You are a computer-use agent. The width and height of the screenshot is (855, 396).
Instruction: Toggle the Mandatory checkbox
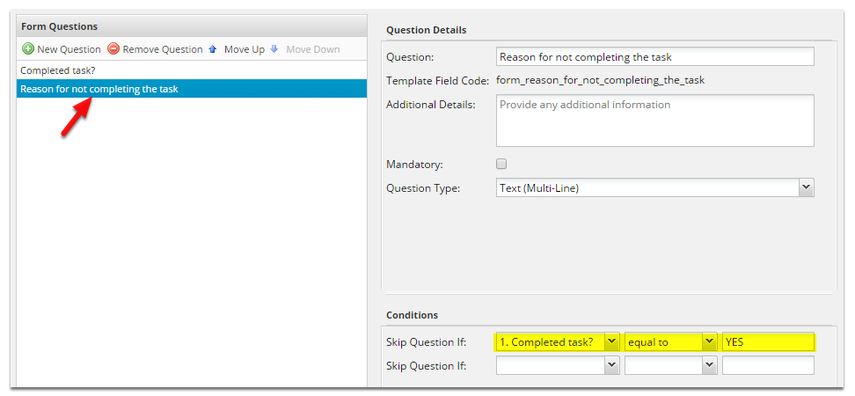[x=501, y=164]
